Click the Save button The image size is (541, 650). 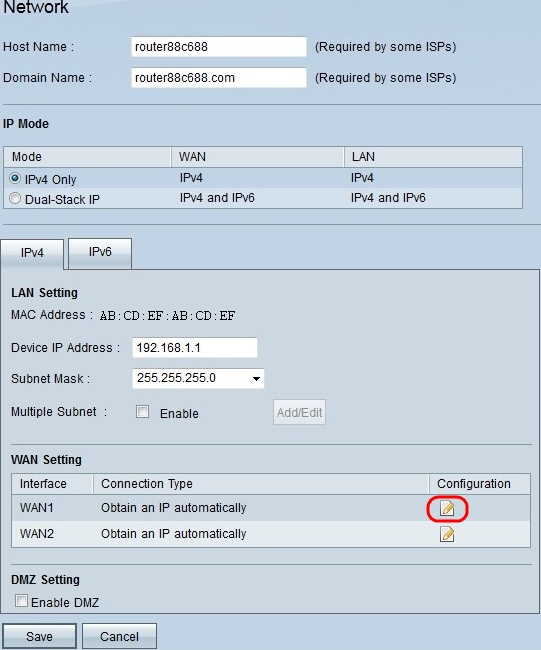click(x=39, y=636)
